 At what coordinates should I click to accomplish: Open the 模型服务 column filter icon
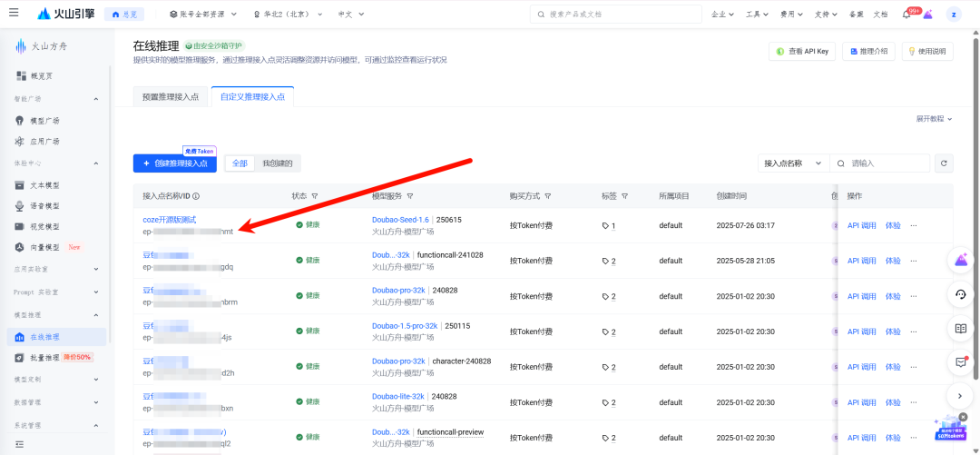tap(409, 196)
